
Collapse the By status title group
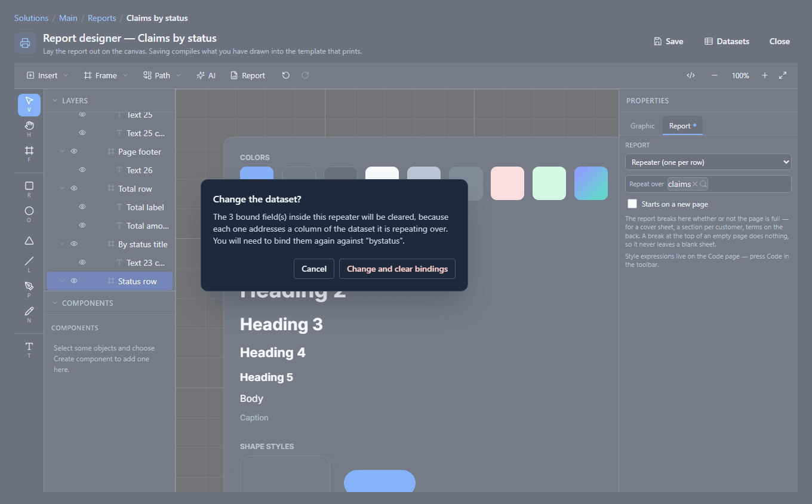[62, 244]
